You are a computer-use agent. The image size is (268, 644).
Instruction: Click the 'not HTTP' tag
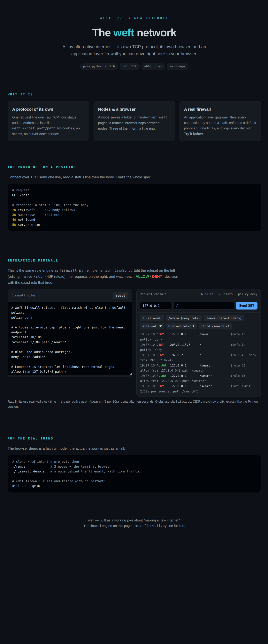pos(129,67)
